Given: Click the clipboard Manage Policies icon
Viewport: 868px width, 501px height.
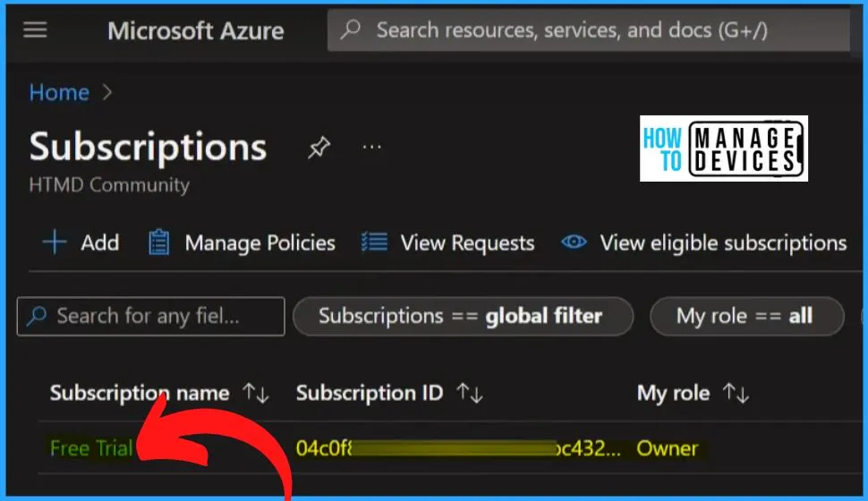Looking at the screenshot, I should point(159,242).
